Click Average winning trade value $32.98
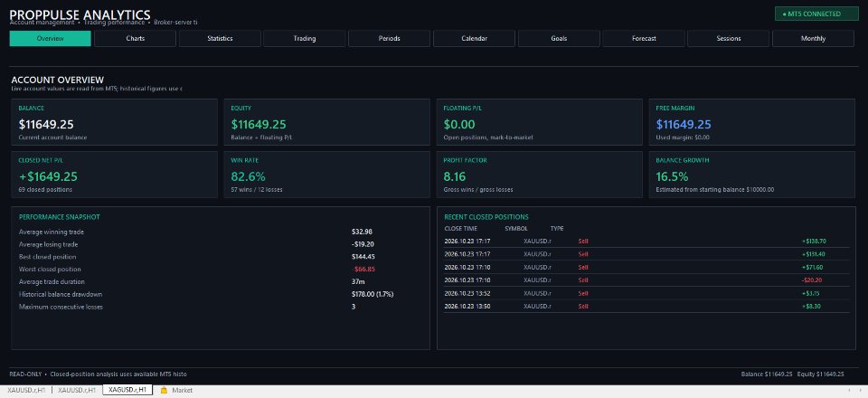868x398 pixels. point(362,232)
